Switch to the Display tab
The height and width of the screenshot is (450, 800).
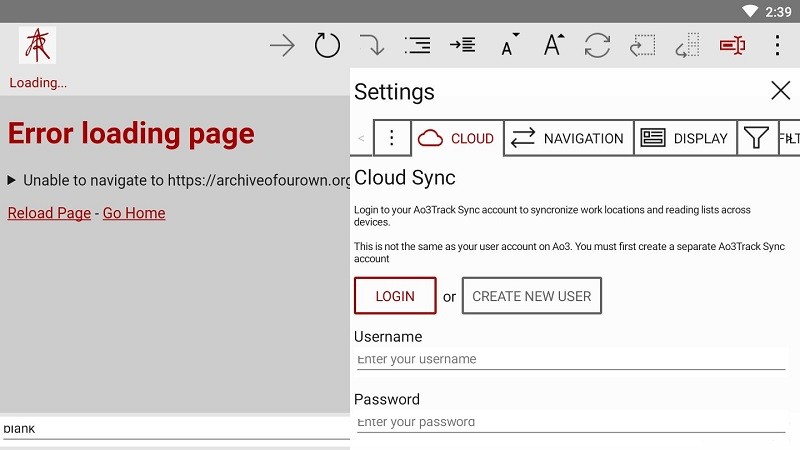tap(685, 138)
